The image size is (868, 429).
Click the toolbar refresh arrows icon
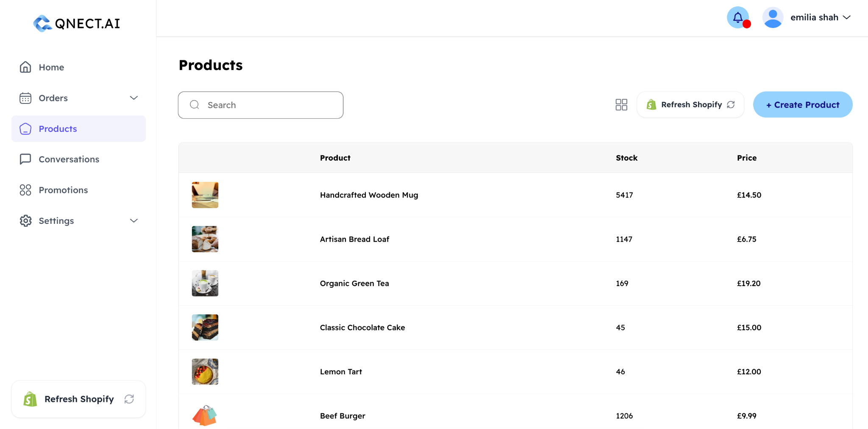tap(731, 104)
